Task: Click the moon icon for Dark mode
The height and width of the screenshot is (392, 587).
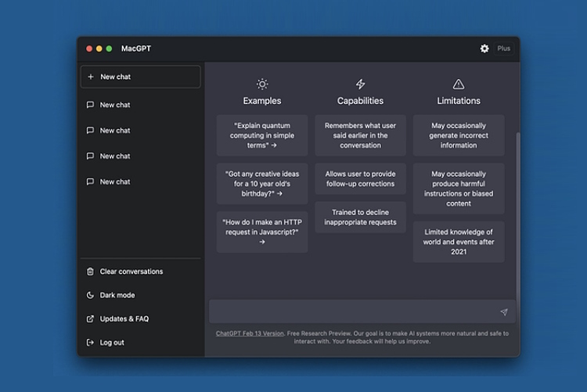Action: [91, 295]
